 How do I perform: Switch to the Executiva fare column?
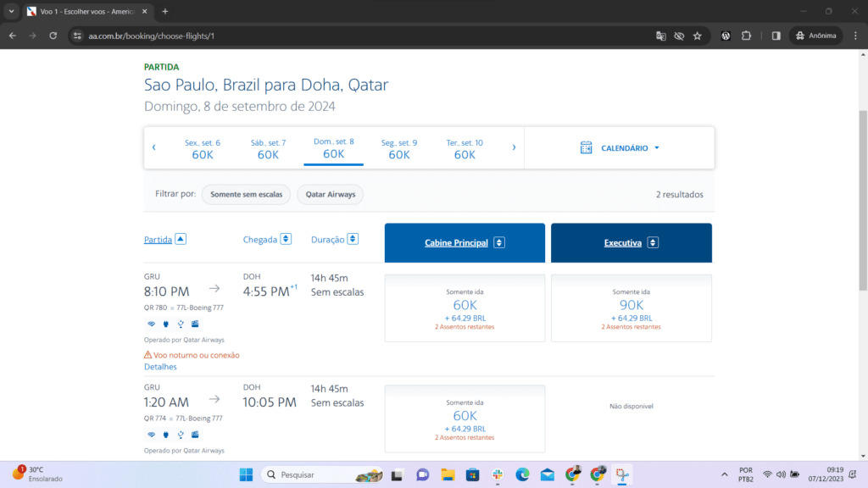point(631,243)
